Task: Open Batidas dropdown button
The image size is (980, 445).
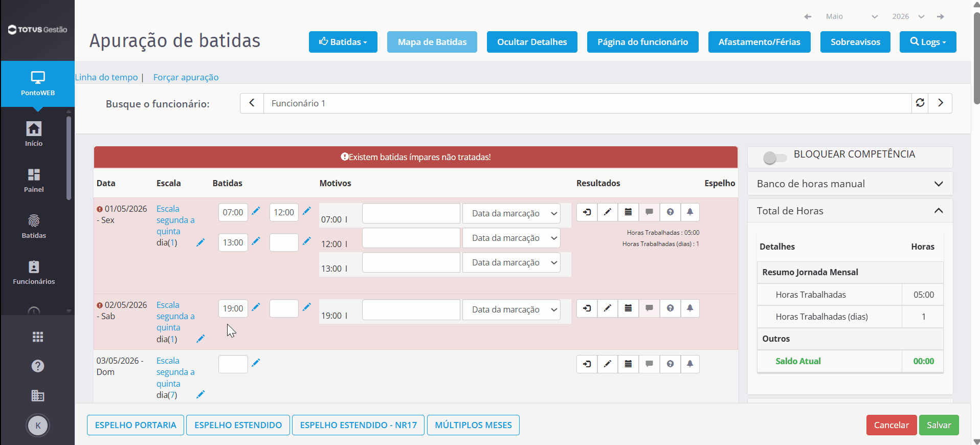Action: (x=343, y=42)
